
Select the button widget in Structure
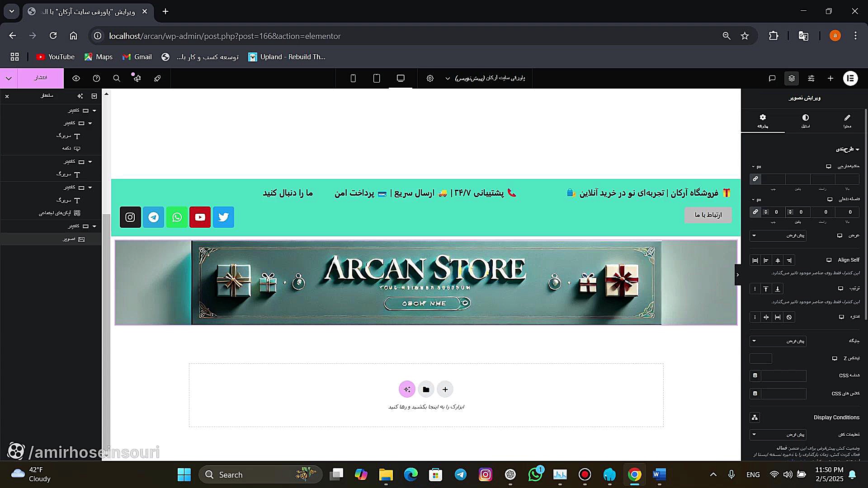tap(71, 148)
